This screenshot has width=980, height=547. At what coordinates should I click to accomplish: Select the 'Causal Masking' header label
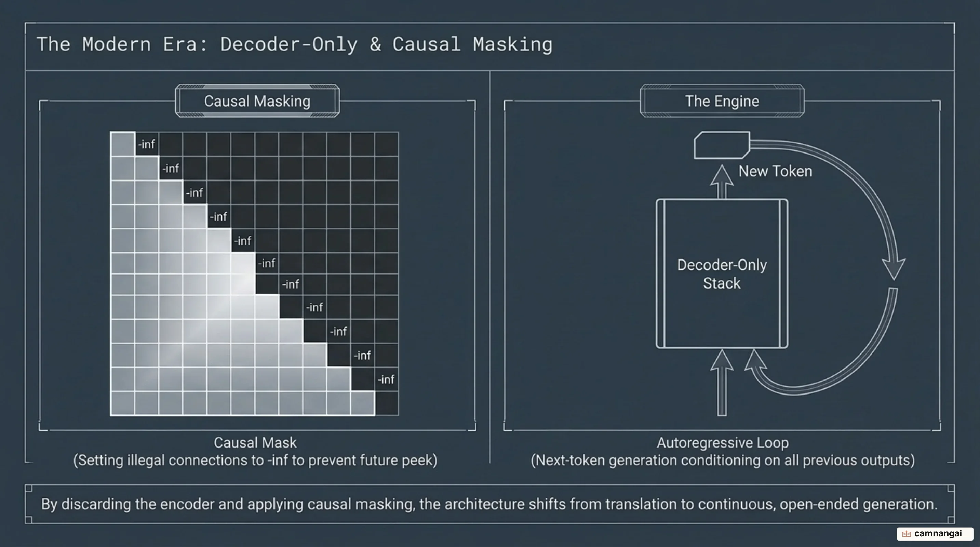[x=257, y=101]
